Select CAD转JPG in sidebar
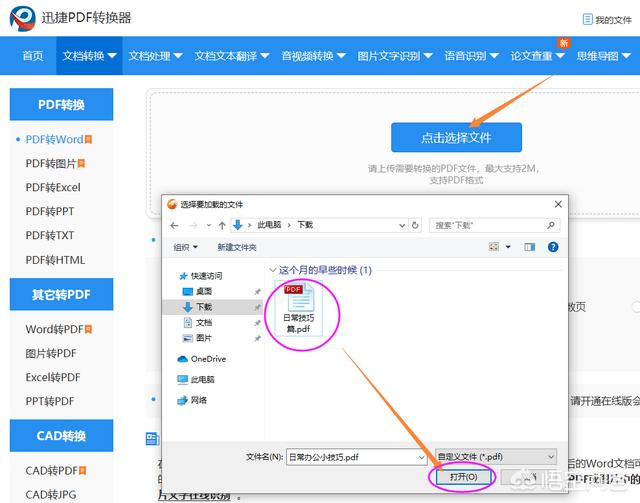Image resolution: width=640 pixels, height=503 pixels. (51, 494)
